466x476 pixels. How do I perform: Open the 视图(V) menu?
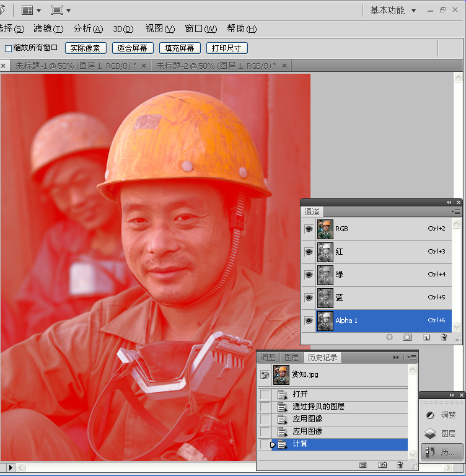click(160, 29)
